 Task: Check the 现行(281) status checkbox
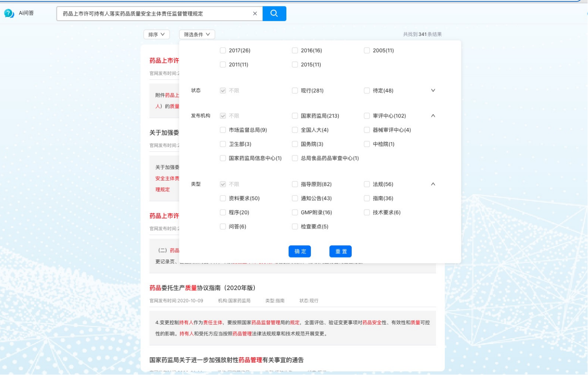point(295,91)
